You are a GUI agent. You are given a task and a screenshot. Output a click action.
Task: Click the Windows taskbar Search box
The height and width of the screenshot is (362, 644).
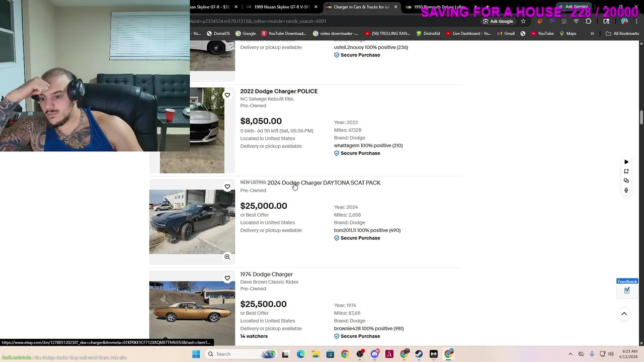coord(241,354)
